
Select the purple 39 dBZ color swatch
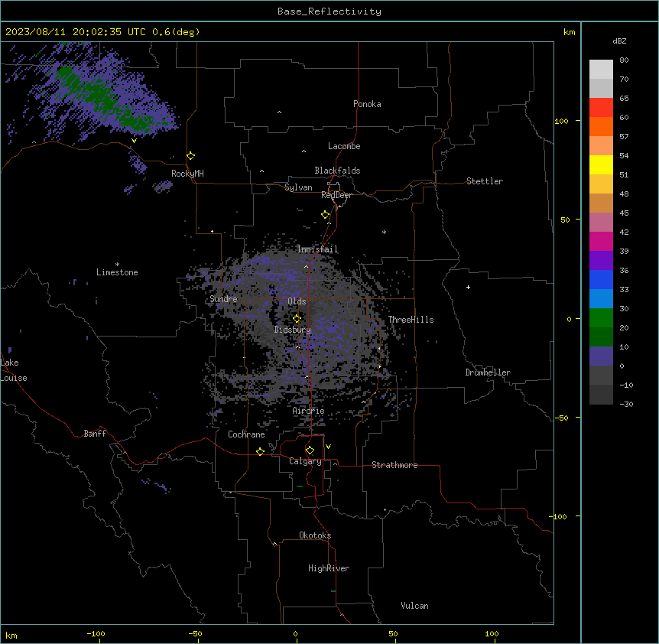(x=601, y=260)
